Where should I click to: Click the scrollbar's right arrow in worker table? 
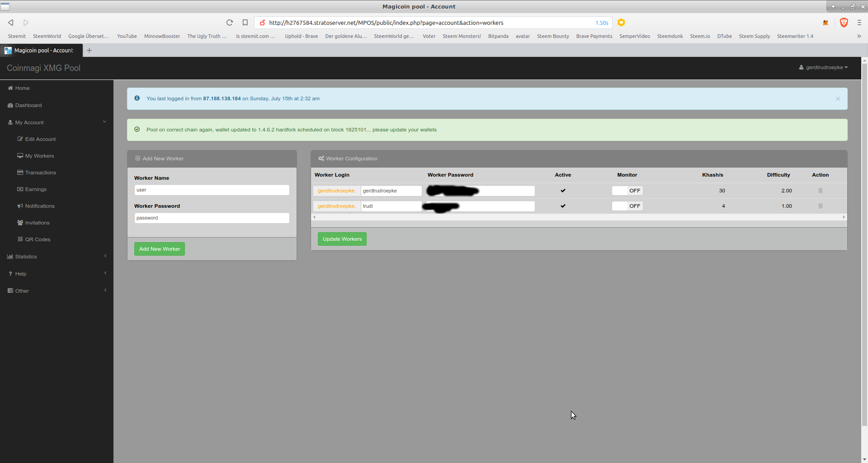pyautogui.click(x=844, y=217)
